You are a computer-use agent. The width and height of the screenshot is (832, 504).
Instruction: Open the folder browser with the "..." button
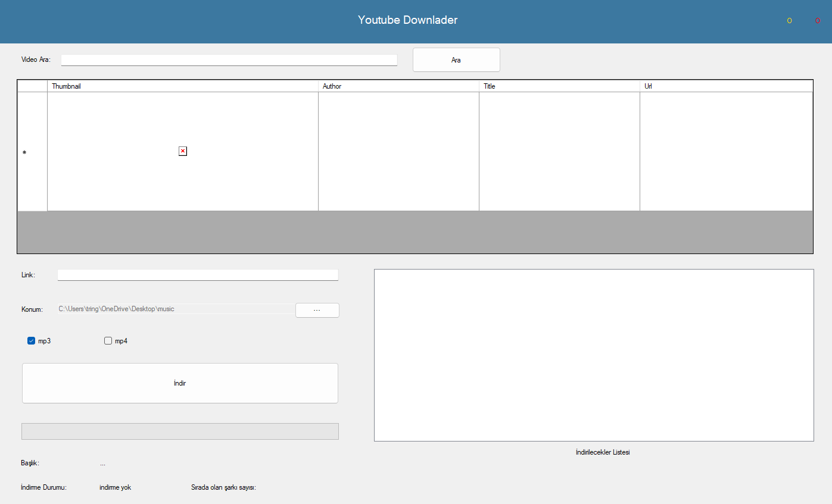317,310
